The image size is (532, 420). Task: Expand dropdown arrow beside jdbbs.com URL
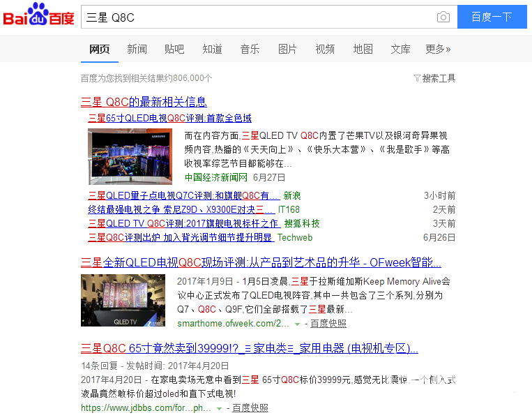219,408
